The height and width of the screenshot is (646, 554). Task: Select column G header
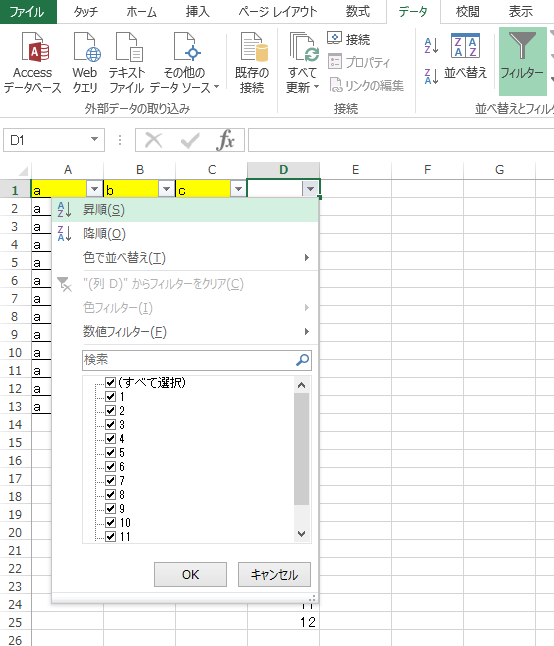coord(499,170)
